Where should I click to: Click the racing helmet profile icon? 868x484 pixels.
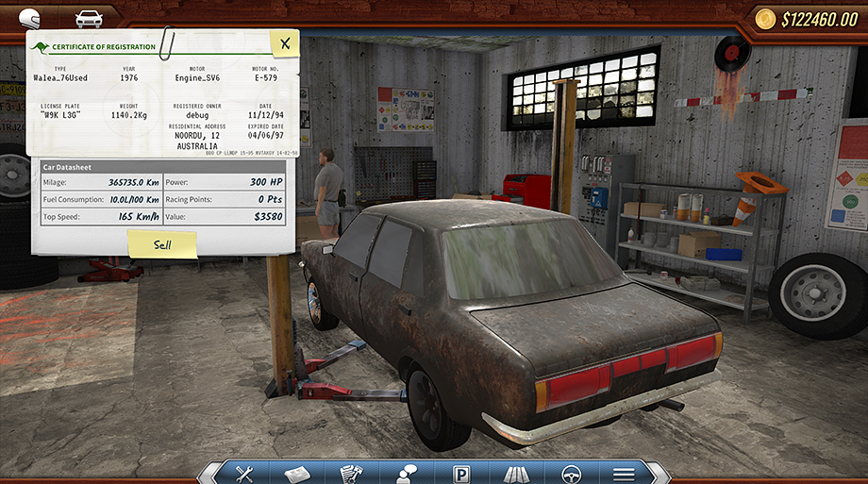point(30,18)
